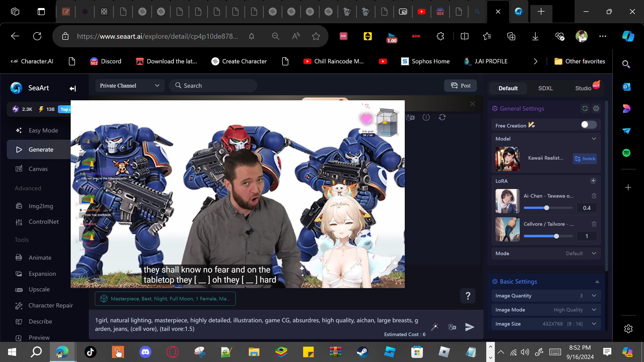Screen dimensions: 644x362
Task: Open TikTok from the taskbar
Action: [x=91, y=352]
